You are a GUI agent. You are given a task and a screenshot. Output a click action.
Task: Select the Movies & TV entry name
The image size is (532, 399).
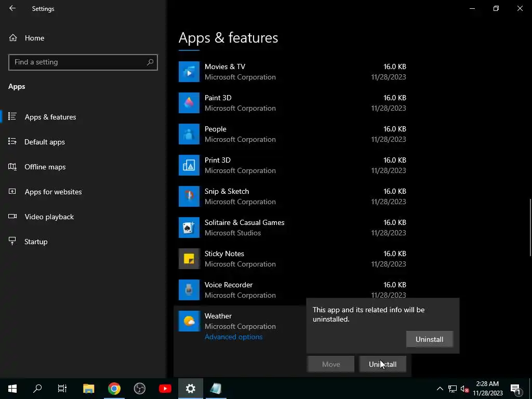[224, 66]
